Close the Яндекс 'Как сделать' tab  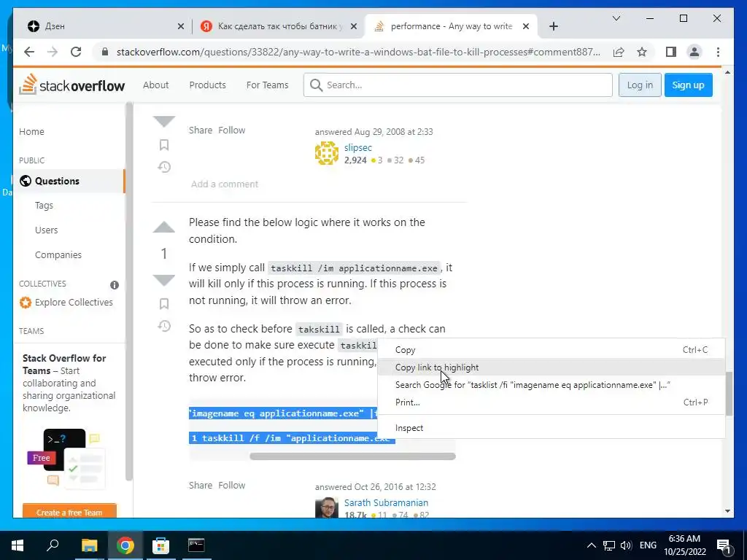[x=354, y=26]
